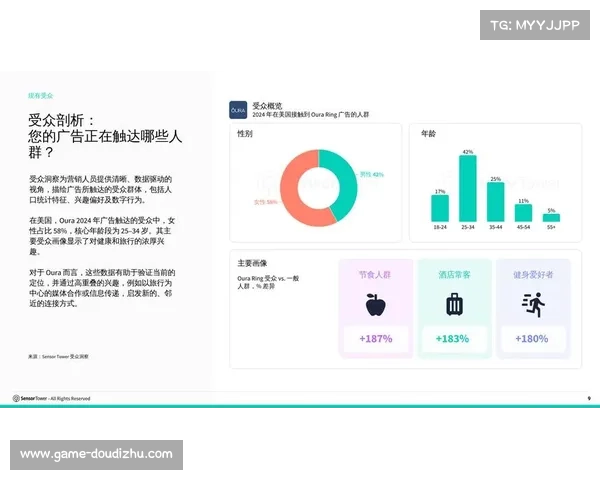Click the 年龄 chart title
Screen dimensions: 600x480
click(x=428, y=134)
